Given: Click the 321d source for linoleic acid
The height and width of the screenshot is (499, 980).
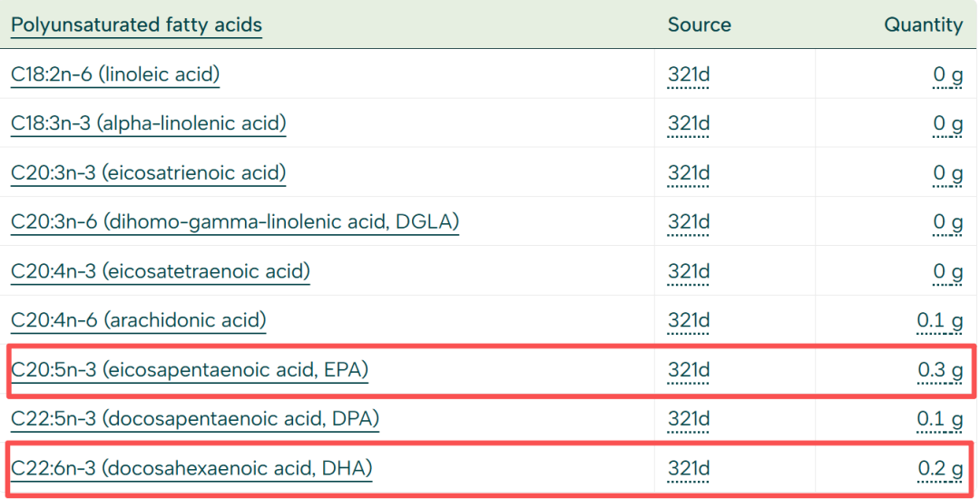Looking at the screenshot, I should tap(689, 75).
